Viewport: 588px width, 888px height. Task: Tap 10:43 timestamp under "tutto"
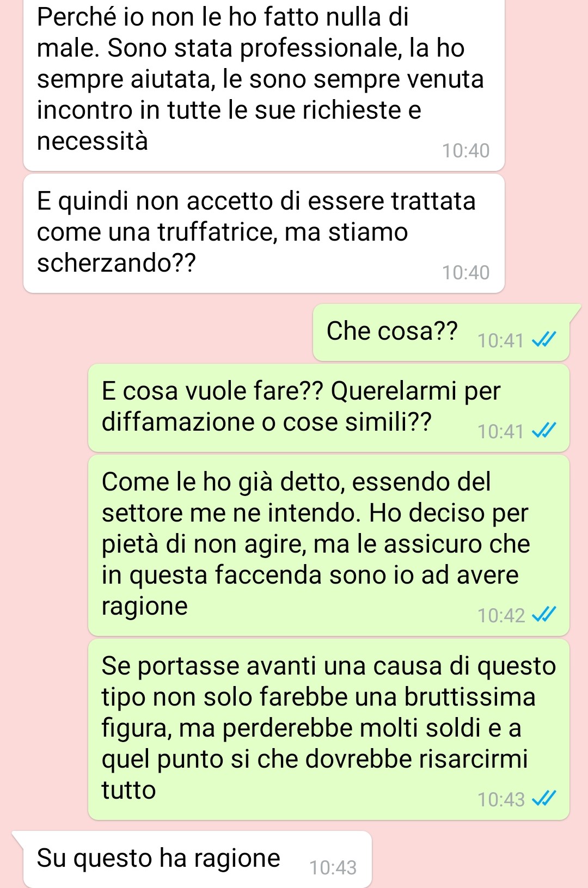pyautogui.click(x=501, y=800)
